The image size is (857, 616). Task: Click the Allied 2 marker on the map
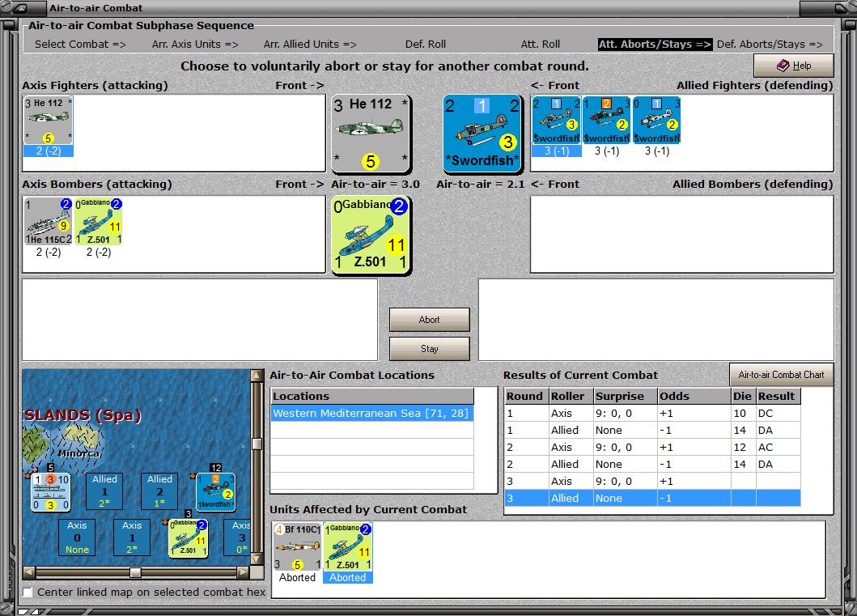(159, 491)
